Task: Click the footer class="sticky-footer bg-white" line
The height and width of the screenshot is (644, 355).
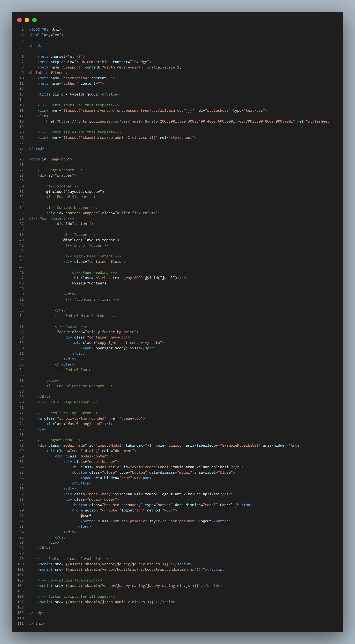Action: click(x=97, y=332)
